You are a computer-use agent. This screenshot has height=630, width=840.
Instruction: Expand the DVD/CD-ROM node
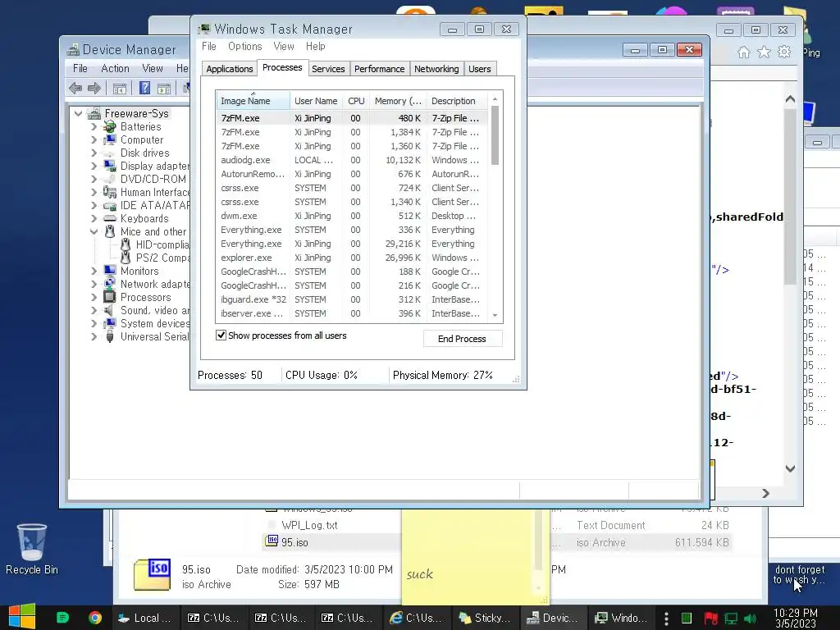94,180
